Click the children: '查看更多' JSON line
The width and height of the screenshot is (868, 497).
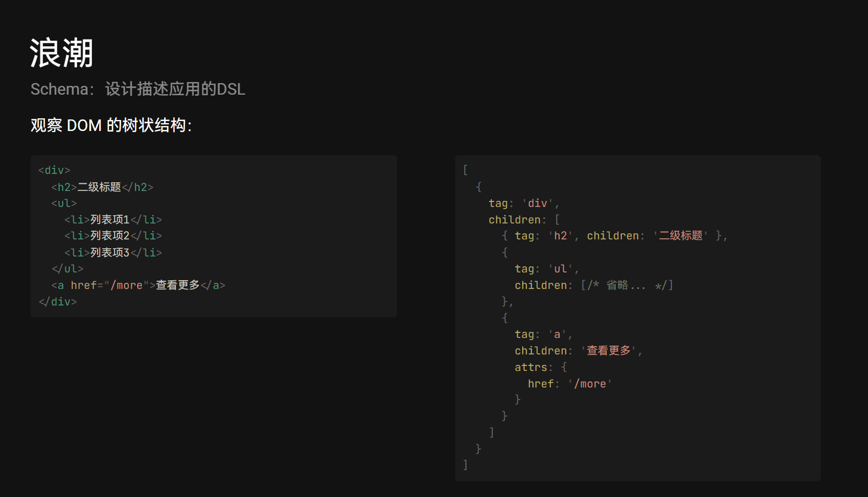[578, 351]
